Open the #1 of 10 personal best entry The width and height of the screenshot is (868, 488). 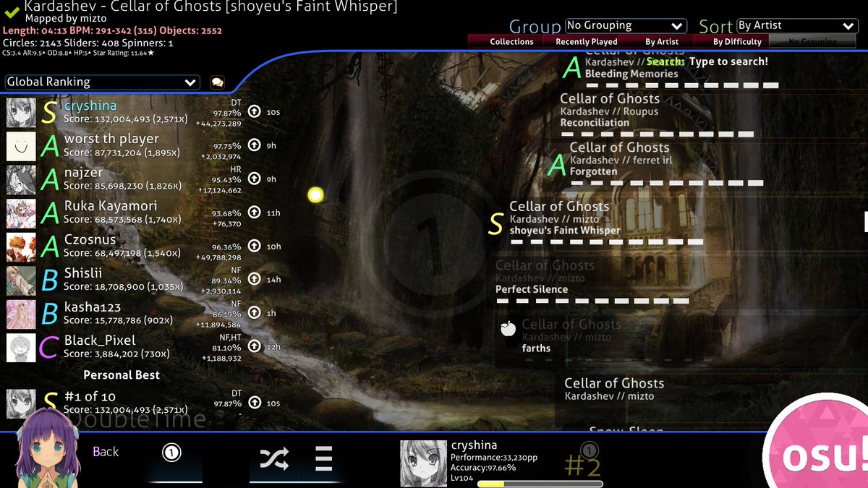[145, 403]
